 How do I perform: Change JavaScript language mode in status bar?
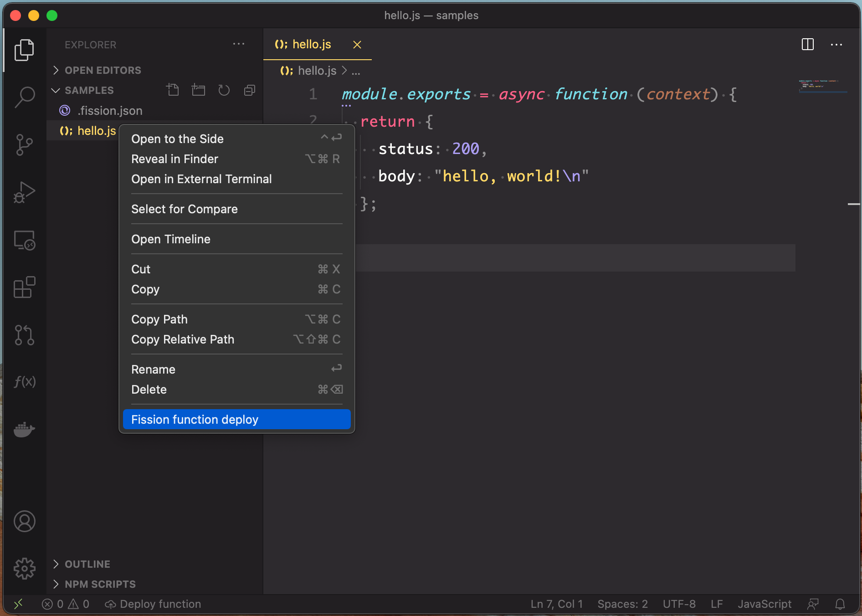pyautogui.click(x=764, y=604)
